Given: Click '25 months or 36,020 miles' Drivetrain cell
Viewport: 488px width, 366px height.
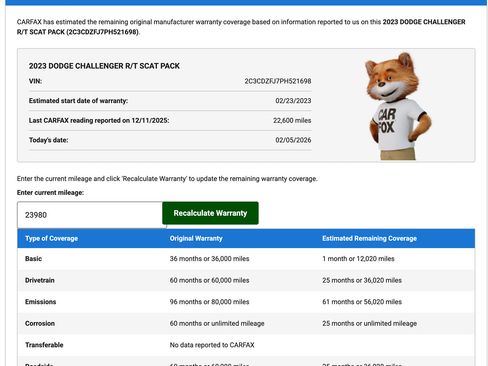Looking at the screenshot, I should point(362,280).
